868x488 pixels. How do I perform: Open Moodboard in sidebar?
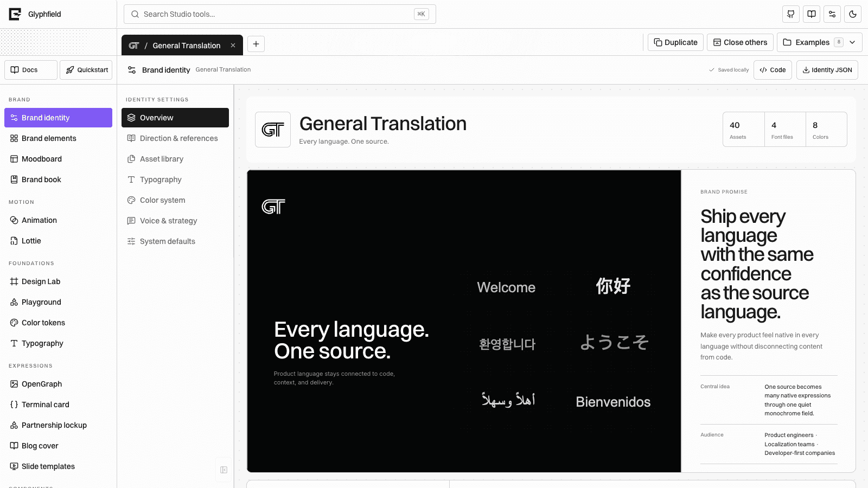point(58,159)
